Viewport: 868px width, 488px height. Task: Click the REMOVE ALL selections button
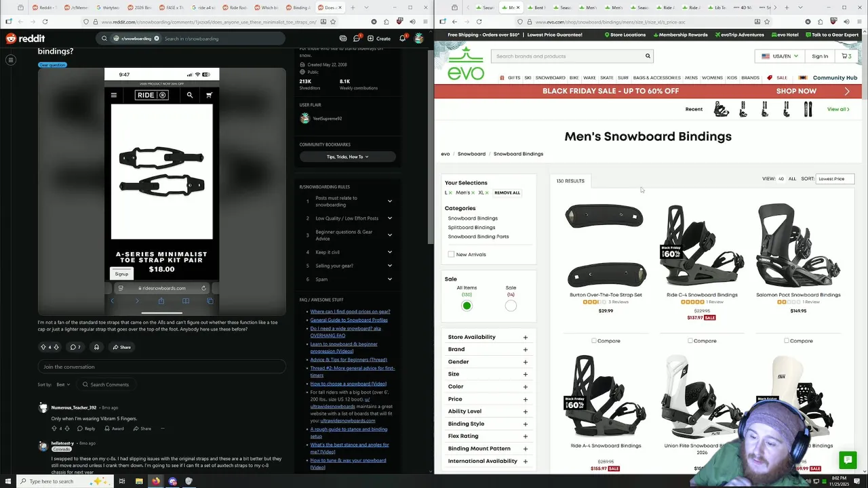[x=507, y=193]
